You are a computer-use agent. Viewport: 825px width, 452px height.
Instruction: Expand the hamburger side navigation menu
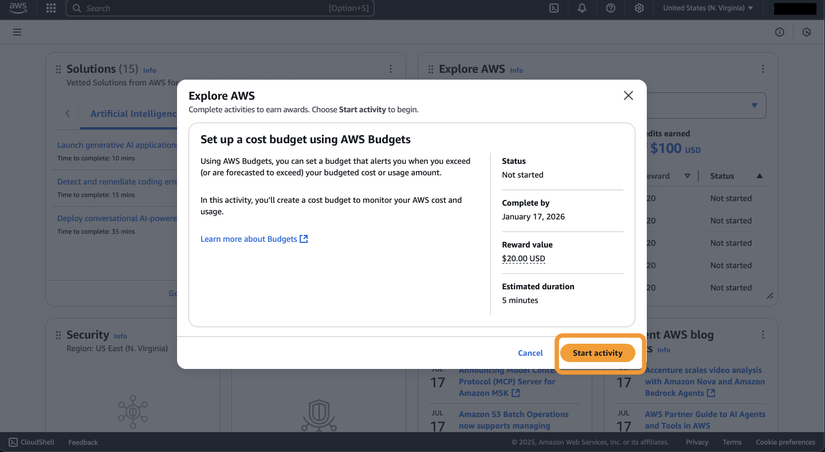[17, 32]
